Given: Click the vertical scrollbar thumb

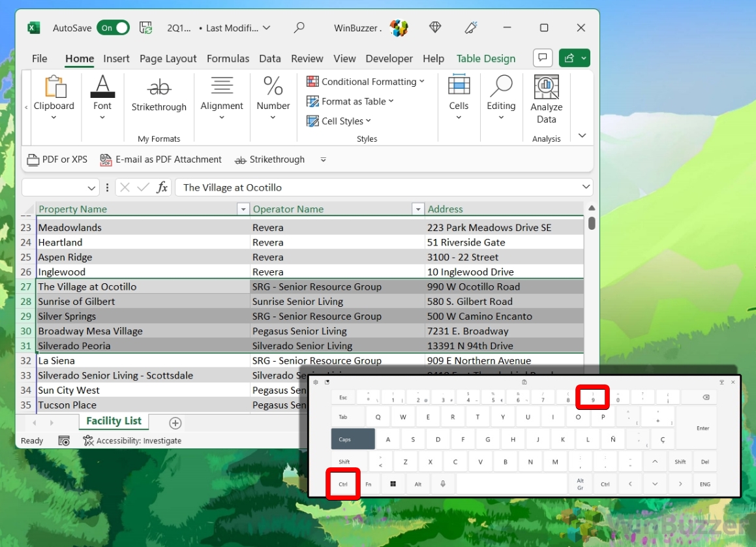Looking at the screenshot, I should point(592,223).
